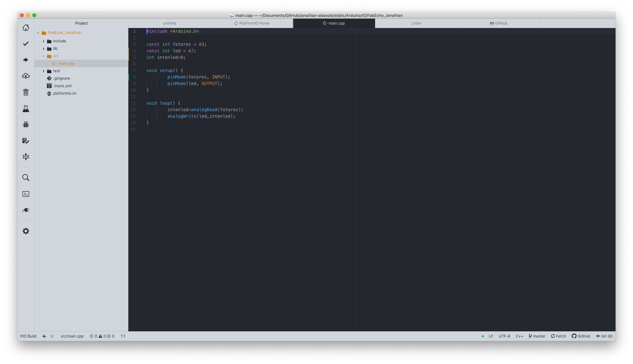
Task: Open linter error counts in status bar
Action: click(x=102, y=336)
